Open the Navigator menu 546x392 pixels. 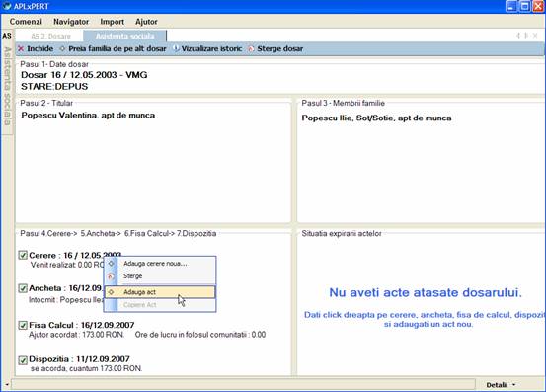click(x=71, y=22)
